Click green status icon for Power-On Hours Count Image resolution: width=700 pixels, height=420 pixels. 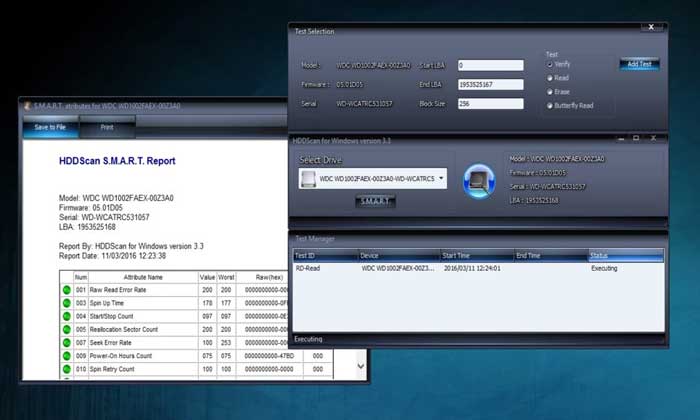tap(66, 354)
